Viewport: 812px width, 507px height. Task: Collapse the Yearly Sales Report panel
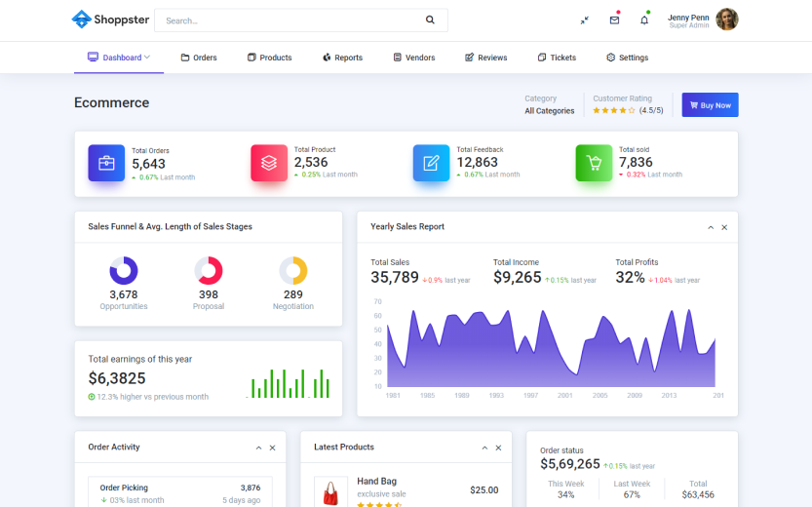tap(711, 227)
